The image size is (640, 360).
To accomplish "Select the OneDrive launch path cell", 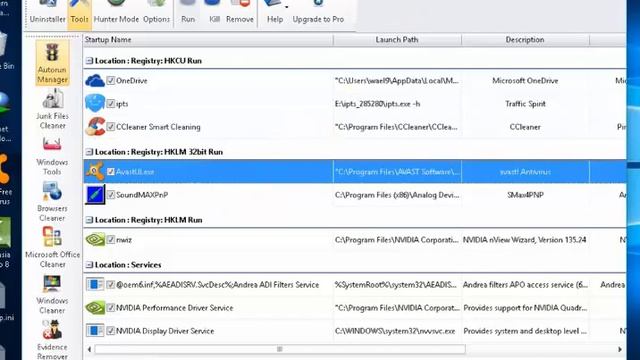I will pos(397,80).
